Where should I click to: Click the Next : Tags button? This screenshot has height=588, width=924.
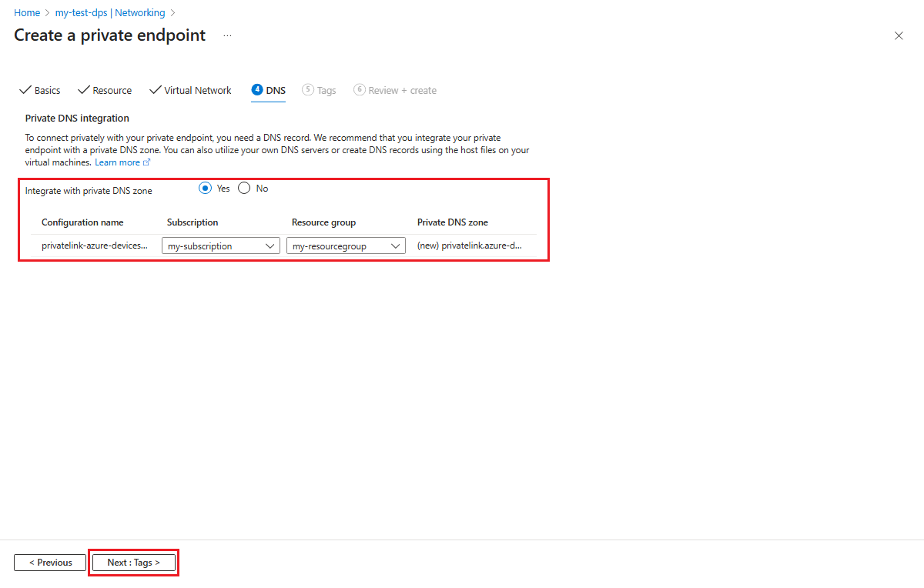click(x=133, y=562)
